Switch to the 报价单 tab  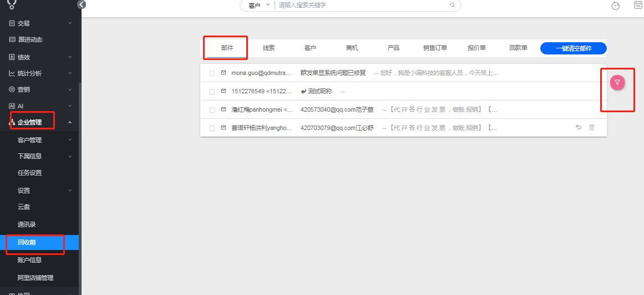tap(476, 48)
